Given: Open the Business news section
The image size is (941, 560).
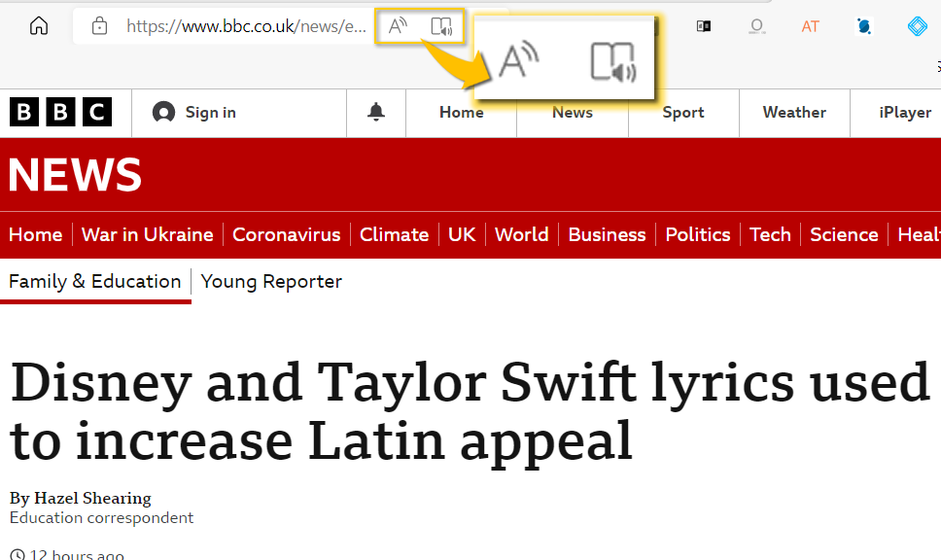Looking at the screenshot, I should click(607, 234).
